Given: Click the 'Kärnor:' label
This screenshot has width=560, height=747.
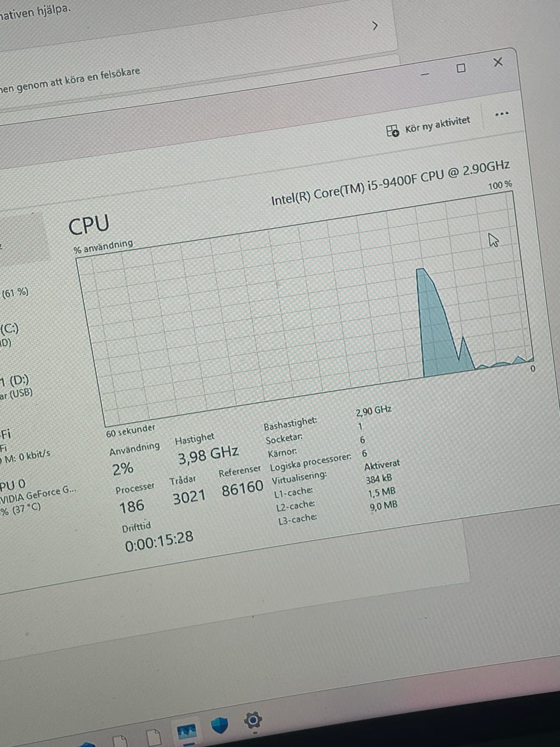Looking at the screenshot, I should tap(282, 452).
